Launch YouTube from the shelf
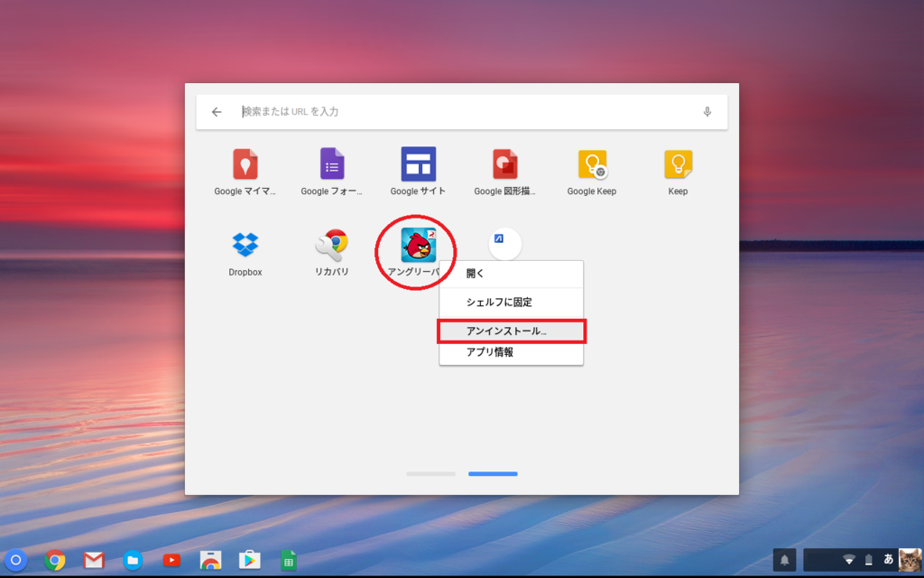This screenshot has height=578, width=924. click(171, 560)
